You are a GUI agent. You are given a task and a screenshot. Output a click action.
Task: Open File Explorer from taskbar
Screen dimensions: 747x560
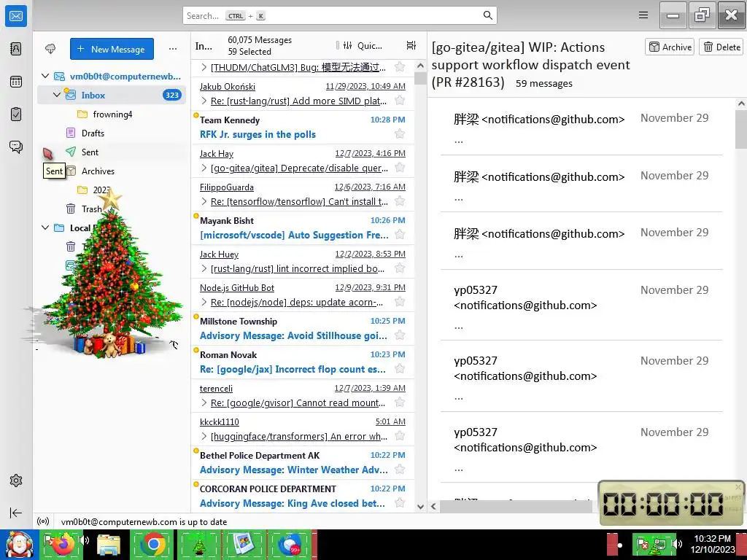tap(108, 544)
